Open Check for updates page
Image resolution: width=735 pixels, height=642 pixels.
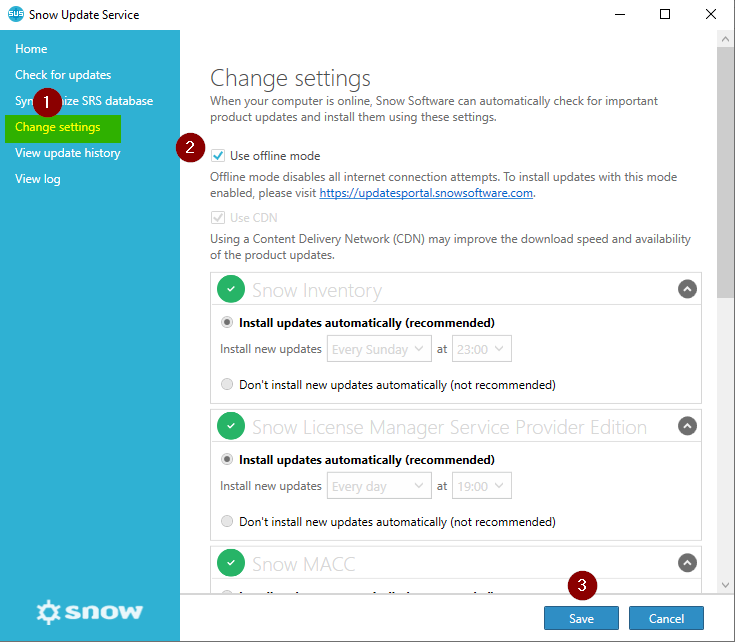pyautogui.click(x=63, y=75)
